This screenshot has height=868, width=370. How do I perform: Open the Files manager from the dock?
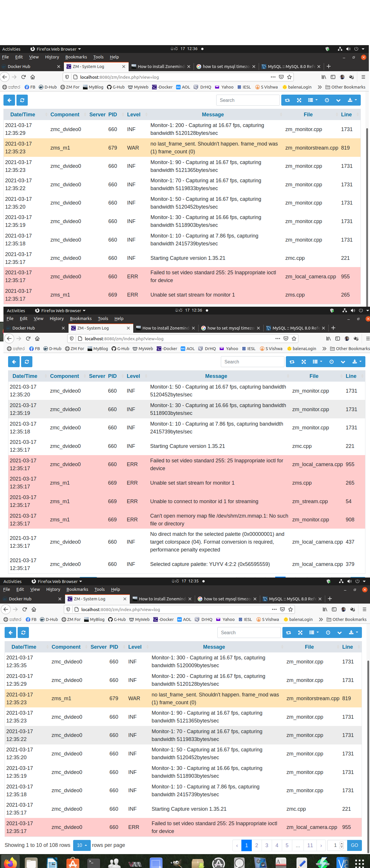31,862
